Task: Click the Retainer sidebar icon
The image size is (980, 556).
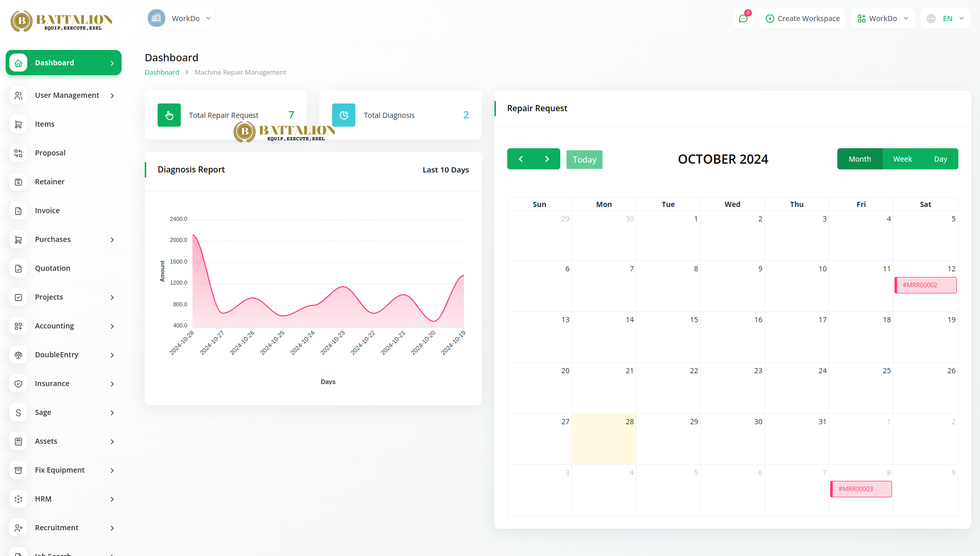Action: tap(19, 182)
